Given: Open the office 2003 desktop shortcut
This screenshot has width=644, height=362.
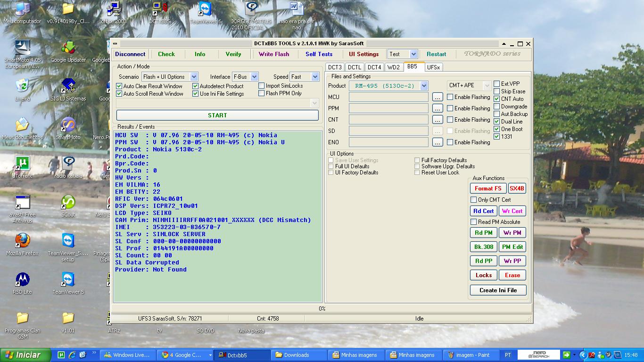Looking at the screenshot, I should pos(114,13).
